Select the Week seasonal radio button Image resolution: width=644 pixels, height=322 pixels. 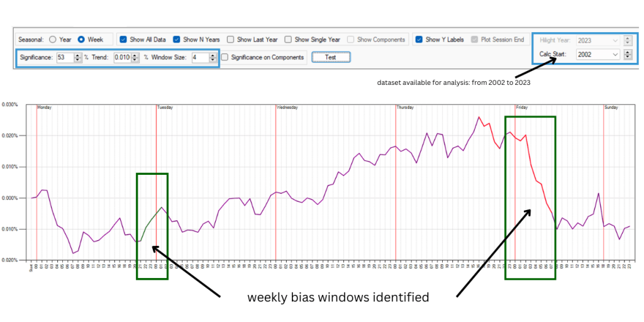(81, 40)
